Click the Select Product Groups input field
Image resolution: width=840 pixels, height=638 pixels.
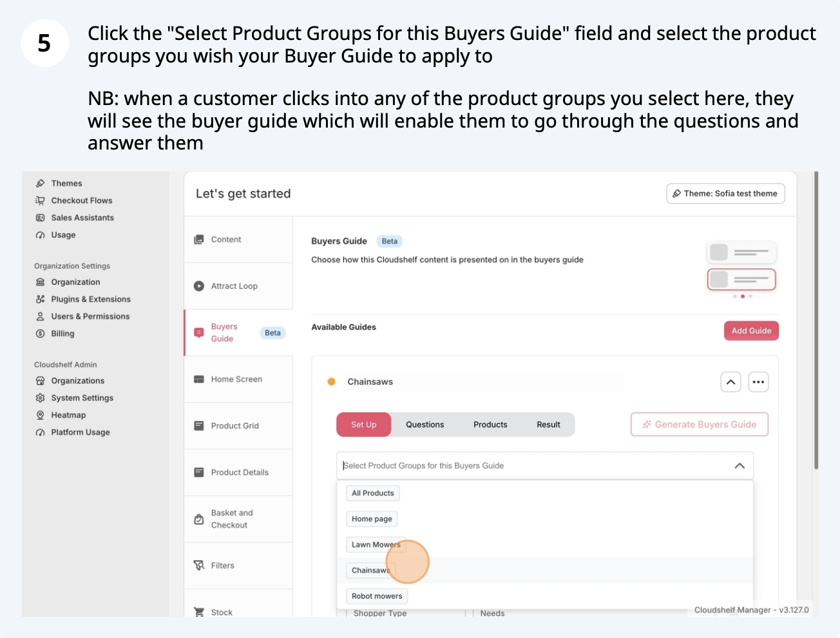(x=528, y=466)
